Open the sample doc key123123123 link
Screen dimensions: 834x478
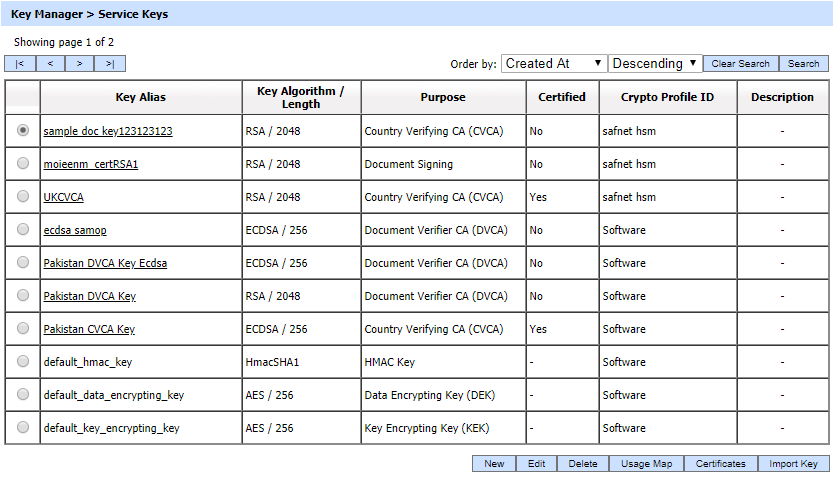pos(108,131)
